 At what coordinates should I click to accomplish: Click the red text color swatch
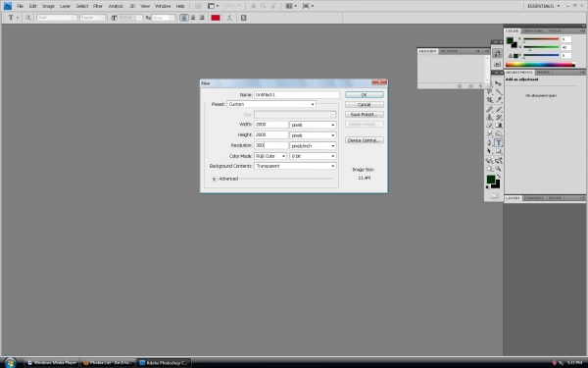point(216,18)
